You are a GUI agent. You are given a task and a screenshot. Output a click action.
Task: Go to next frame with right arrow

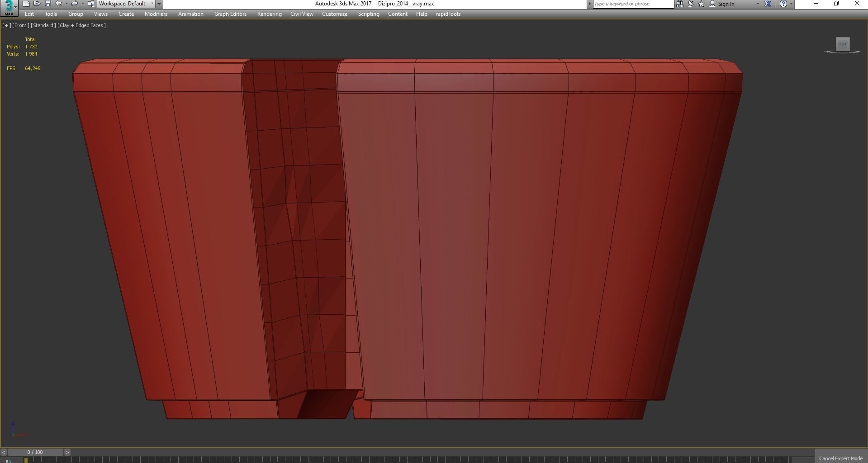67,452
